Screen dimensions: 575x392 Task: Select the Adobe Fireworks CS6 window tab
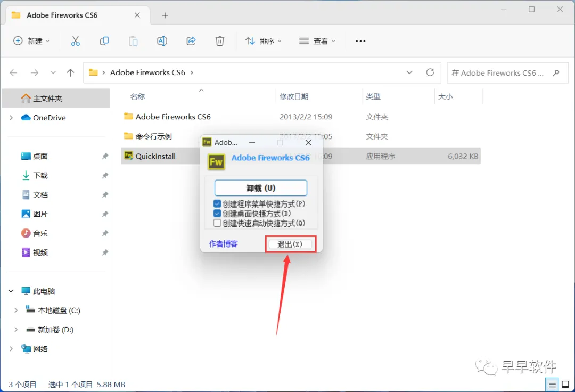click(x=76, y=15)
